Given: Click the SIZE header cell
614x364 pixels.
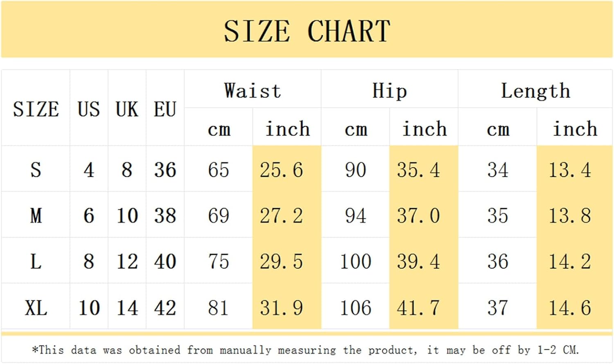Looking at the screenshot, I should coord(36,109).
